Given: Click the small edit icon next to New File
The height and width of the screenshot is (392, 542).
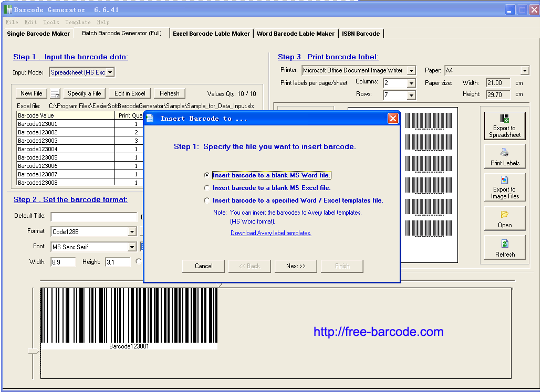Looking at the screenshot, I should pos(55,93).
